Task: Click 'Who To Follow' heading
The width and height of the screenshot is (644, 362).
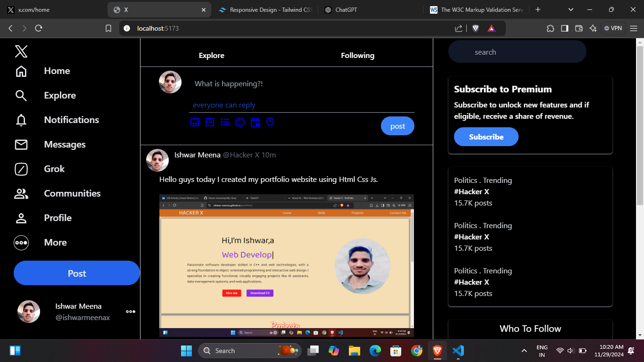Action: pos(530,329)
